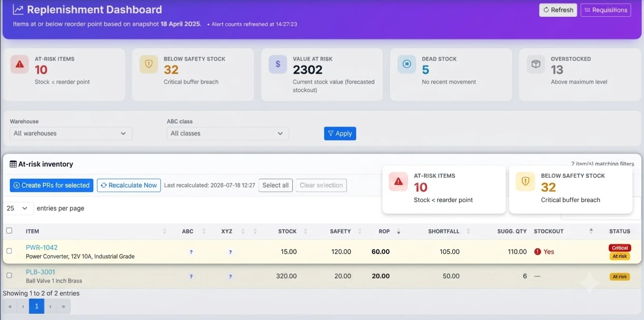
Task: Click the shield icon in the top summary Below Safety Stock card
Action: 149,64
